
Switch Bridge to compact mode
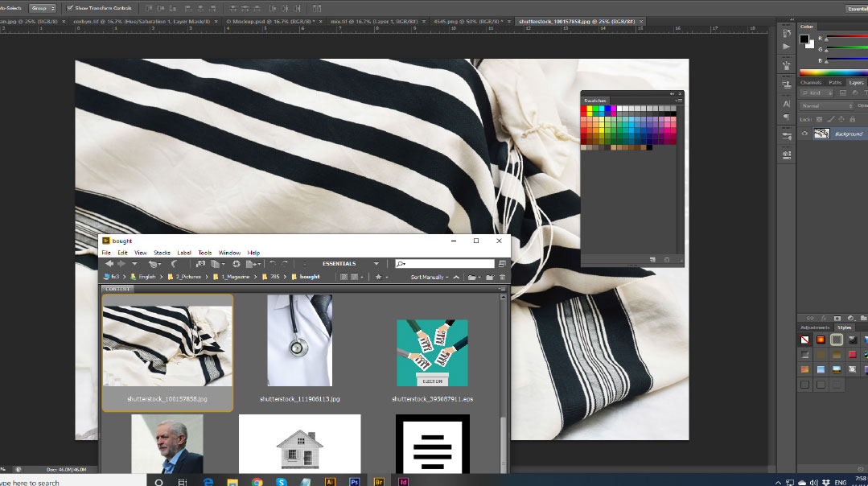pos(502,264)
